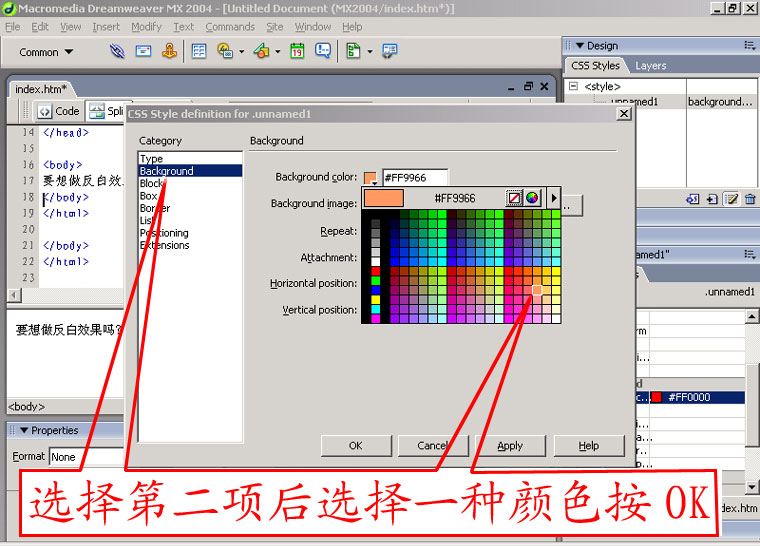Pick the highlighted orange #FF9966 swatch in palette
The width and height of the screenshot is (760, 546).
pyautogui.click(x=537, y=290)
